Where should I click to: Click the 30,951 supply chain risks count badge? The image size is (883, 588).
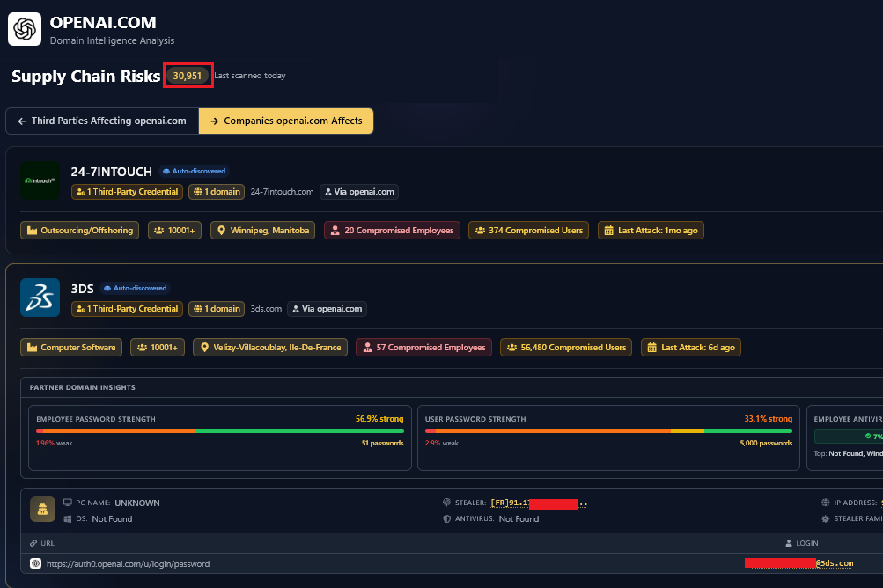pyautogui.click(x=188, y=76)
